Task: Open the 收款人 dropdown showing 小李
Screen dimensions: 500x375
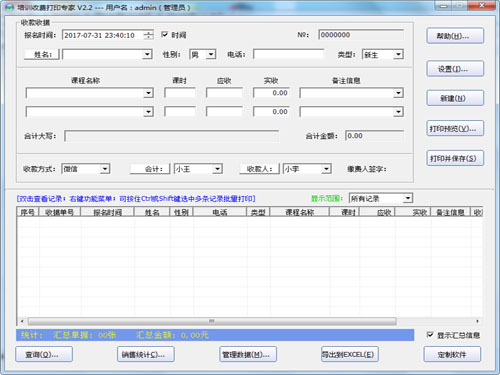Action: click(326, 169)
